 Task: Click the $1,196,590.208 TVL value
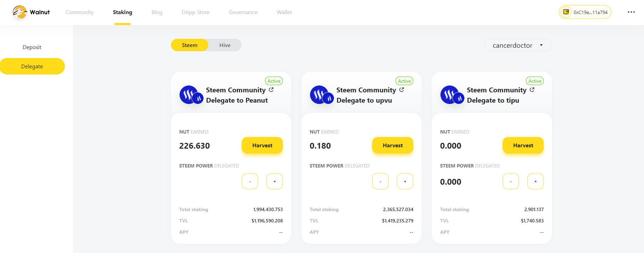(x=267, y=221)
